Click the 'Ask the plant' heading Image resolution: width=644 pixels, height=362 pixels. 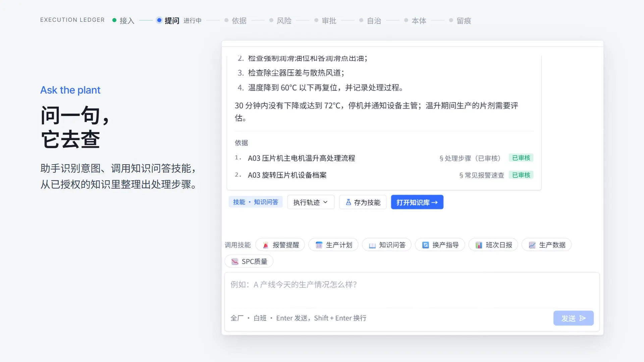tap(70, 90)
